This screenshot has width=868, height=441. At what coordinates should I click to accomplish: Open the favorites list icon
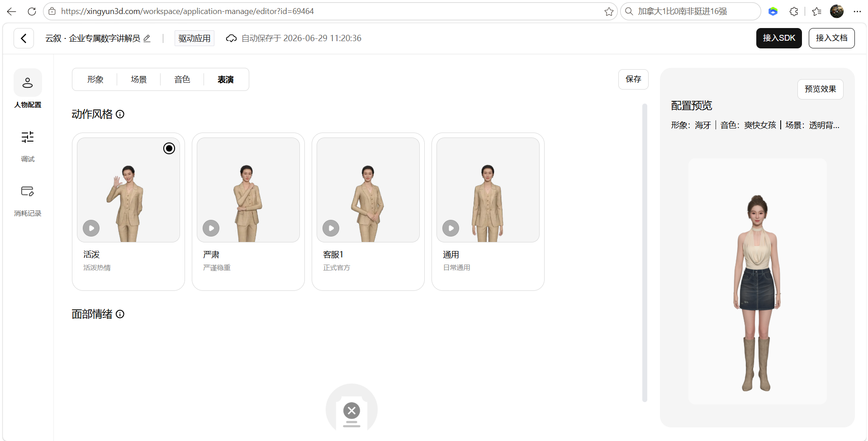click(816, 11)
